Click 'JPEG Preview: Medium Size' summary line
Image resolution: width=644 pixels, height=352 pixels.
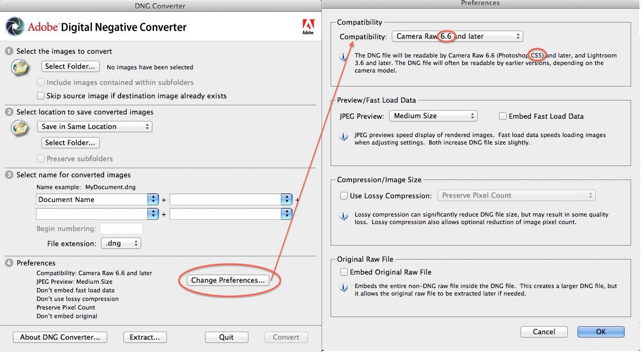(75, 282)
